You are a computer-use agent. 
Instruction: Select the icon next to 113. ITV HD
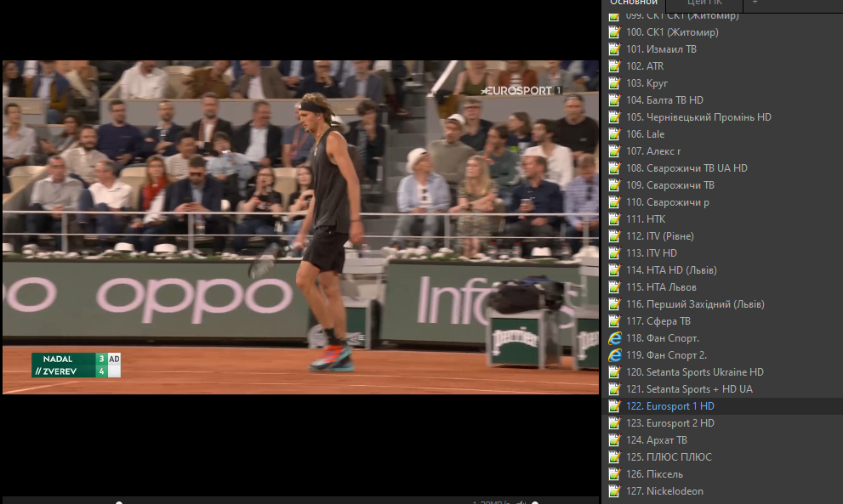click(614, 253)
